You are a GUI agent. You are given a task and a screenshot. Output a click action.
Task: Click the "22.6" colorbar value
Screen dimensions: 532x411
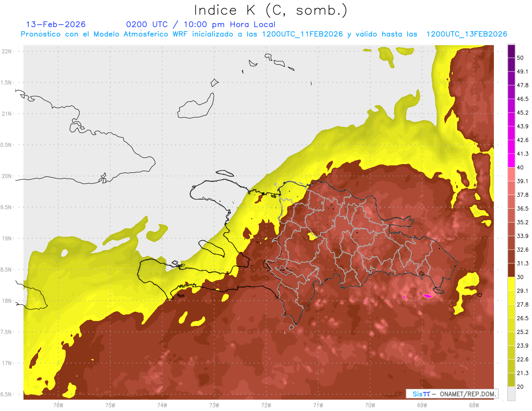[x=523, y=360]
